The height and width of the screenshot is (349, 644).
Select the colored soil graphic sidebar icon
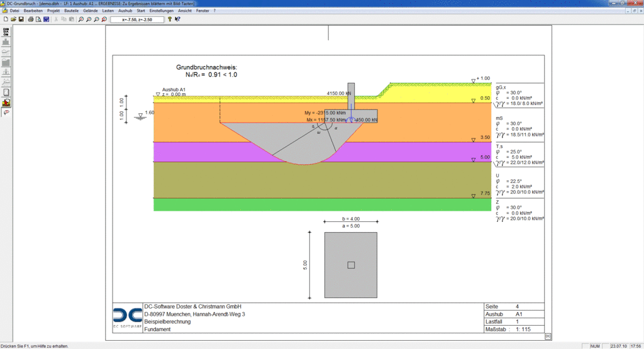tap(6, 102)
